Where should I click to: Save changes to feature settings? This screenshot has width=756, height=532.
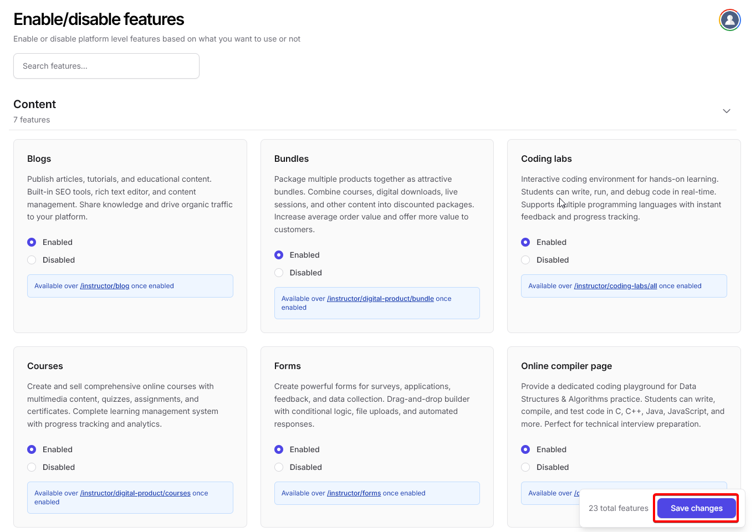(x=696, y=508)
